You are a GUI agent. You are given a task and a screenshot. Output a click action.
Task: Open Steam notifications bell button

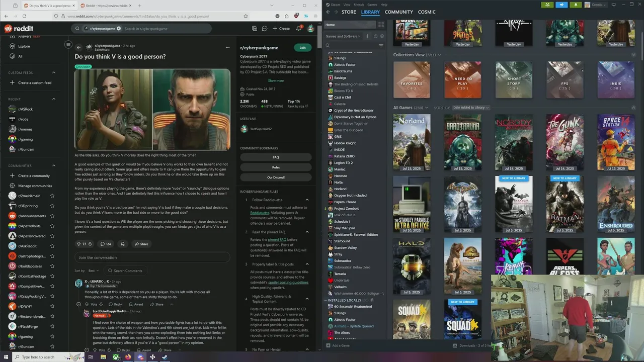pos(576,5)
